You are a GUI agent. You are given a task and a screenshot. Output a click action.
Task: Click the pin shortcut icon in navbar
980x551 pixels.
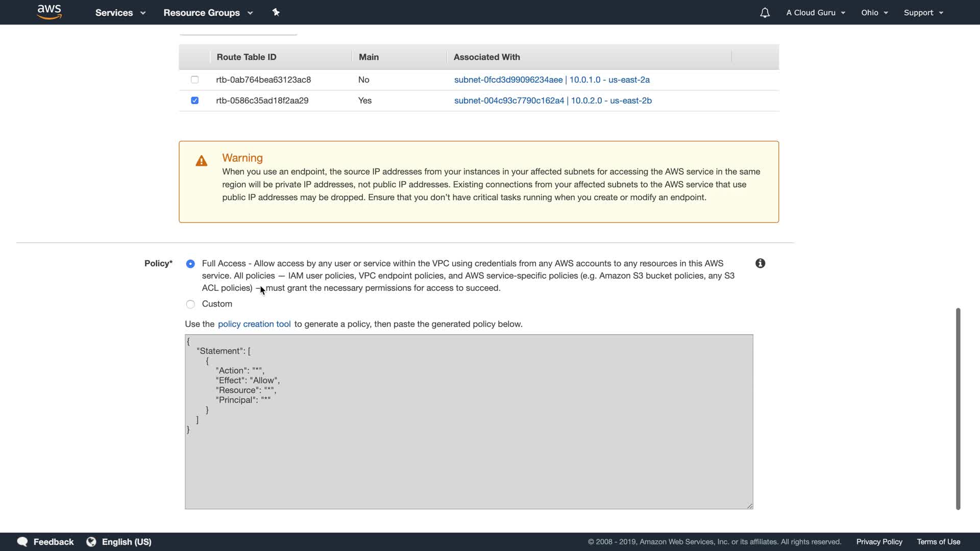pyautogui.click(x=276, y=12)
